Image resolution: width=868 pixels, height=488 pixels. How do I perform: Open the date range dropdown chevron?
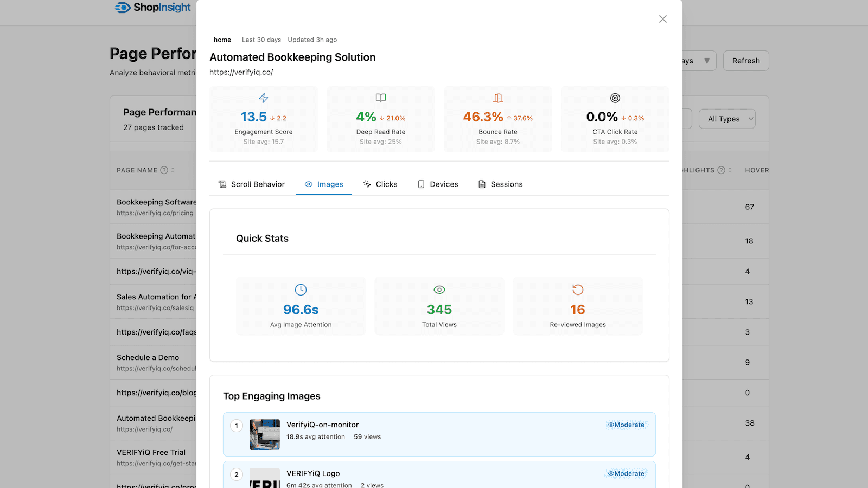pos(707,61)
